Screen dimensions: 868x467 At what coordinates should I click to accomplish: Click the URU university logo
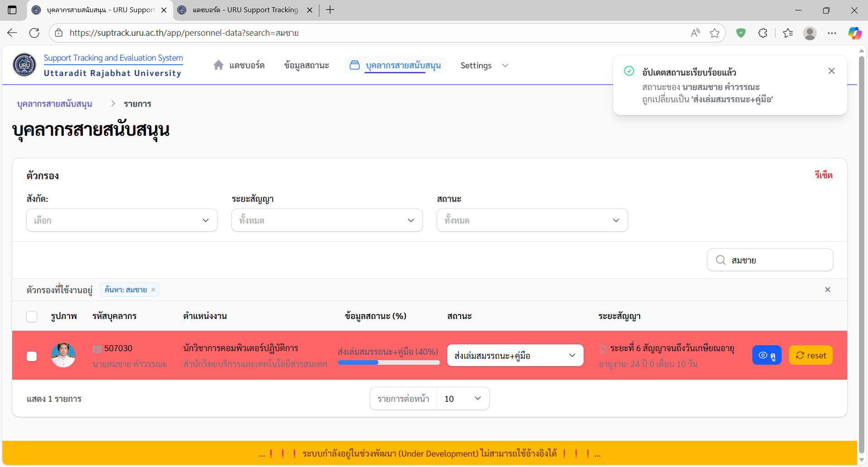click(24, 65)
